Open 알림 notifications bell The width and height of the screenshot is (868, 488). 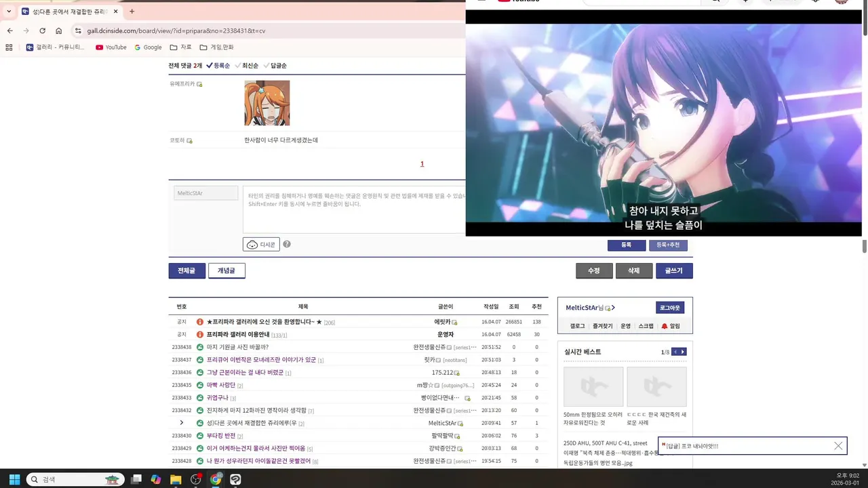(670, 326)
